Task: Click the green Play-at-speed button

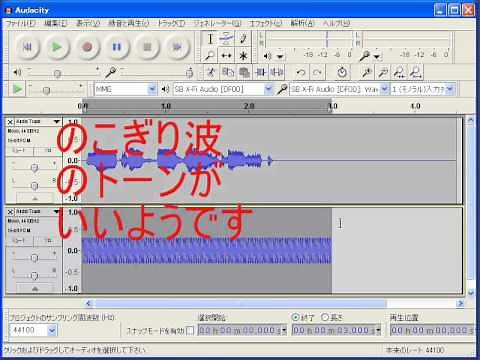Action: point(18,89)
